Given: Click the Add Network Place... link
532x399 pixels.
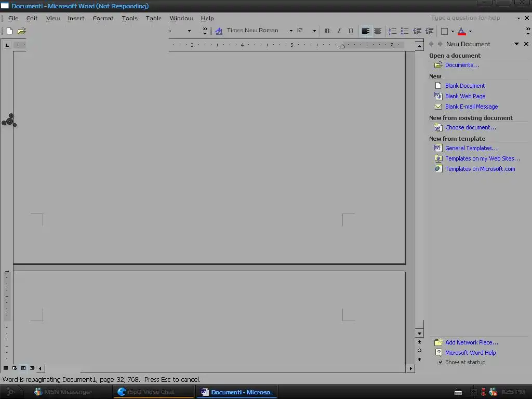Looking at the screenshot, I should (x=472, y=342).
